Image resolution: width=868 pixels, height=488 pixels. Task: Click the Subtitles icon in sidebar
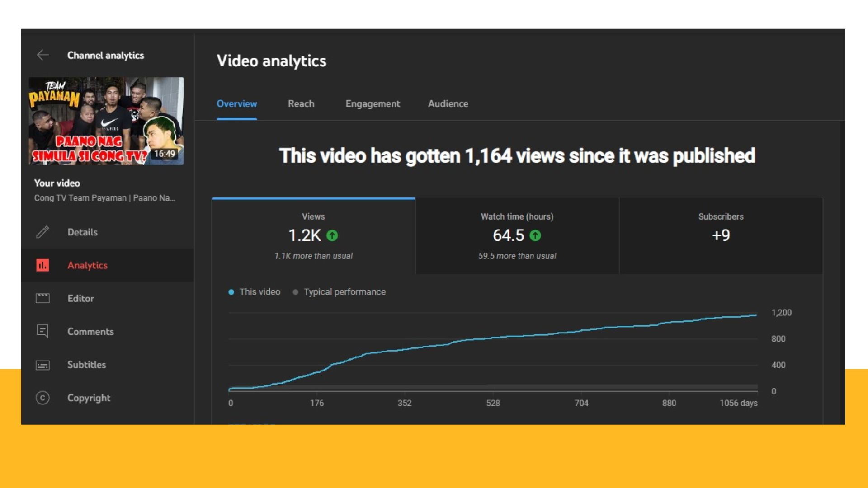point(42,365)
